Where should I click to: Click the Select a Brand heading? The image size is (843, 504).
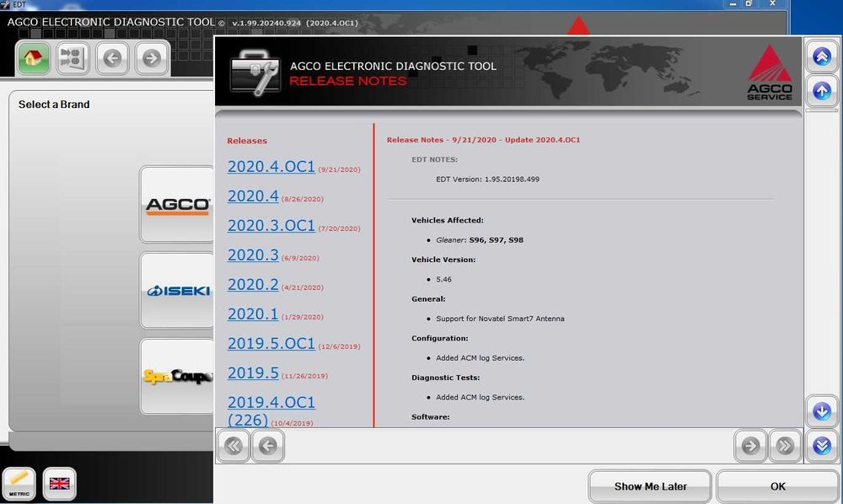pos(54,105)
